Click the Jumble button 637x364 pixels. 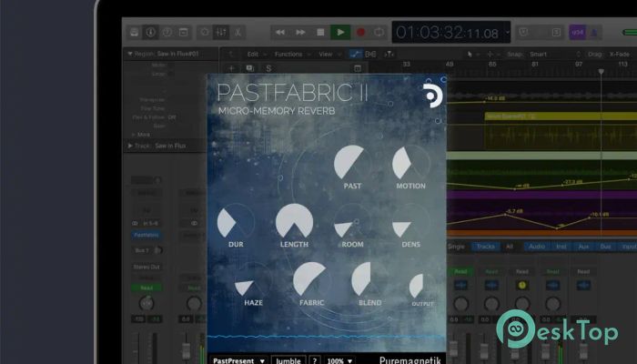coord(288,360)
